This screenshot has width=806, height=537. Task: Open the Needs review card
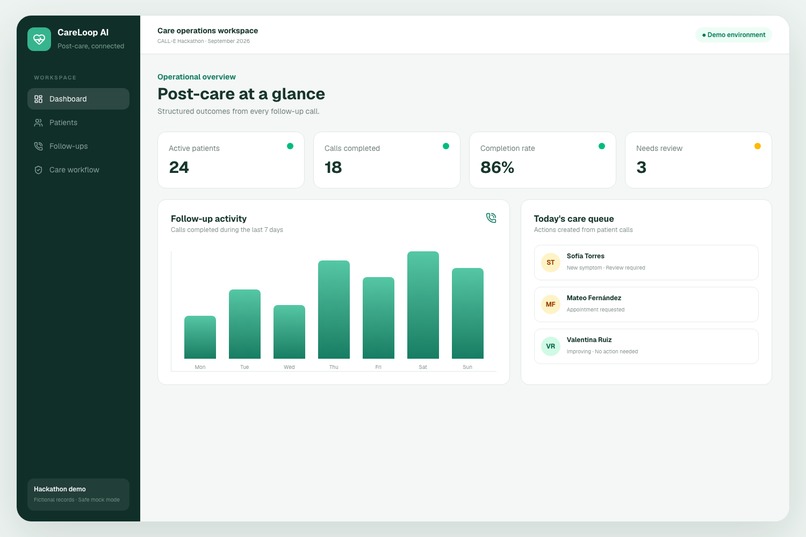tap(698, 160)
